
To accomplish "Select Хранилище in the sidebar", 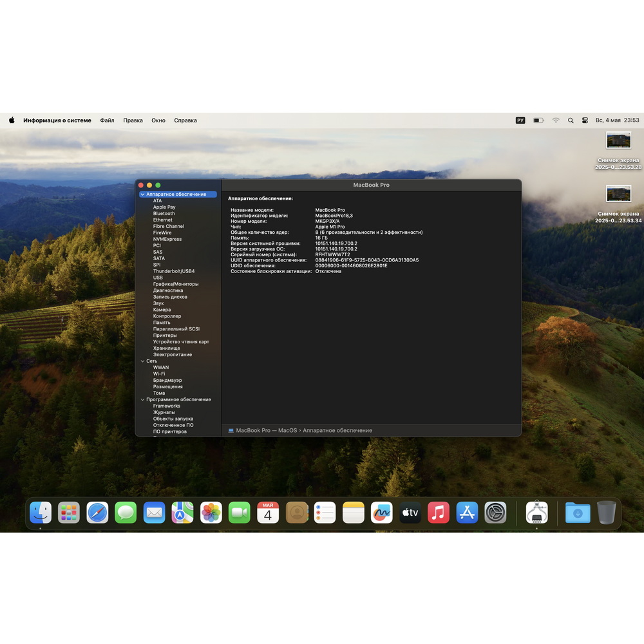I will 166,348.
